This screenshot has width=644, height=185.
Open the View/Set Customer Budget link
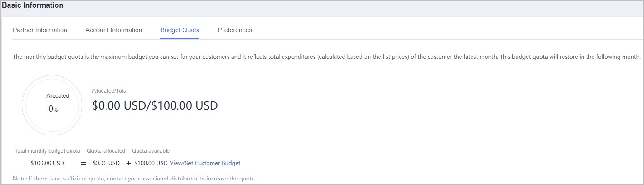tap(205, 163)
